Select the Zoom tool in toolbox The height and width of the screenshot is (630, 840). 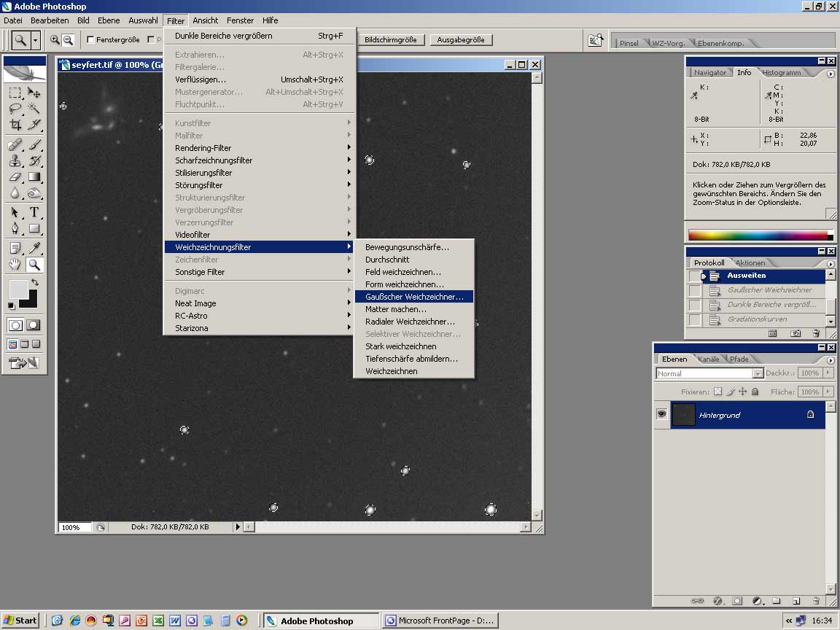coord(34,264)
